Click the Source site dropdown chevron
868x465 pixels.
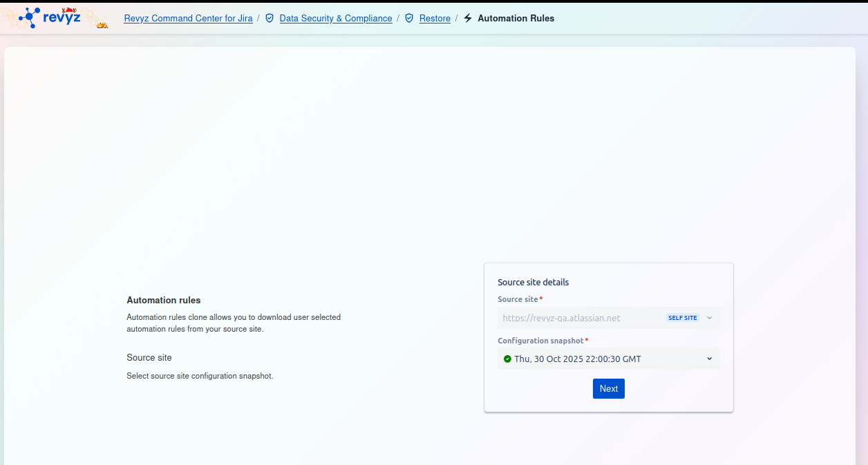709,318
